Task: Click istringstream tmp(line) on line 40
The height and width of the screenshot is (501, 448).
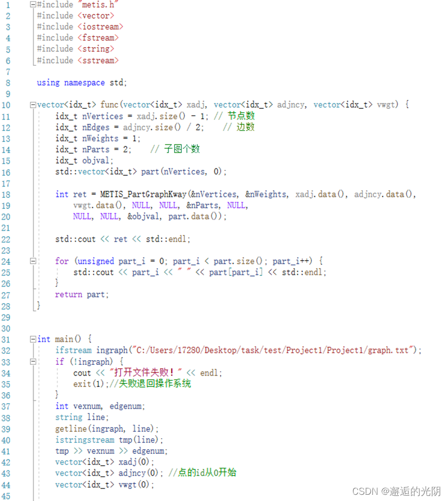Action: tap(107, 440)
